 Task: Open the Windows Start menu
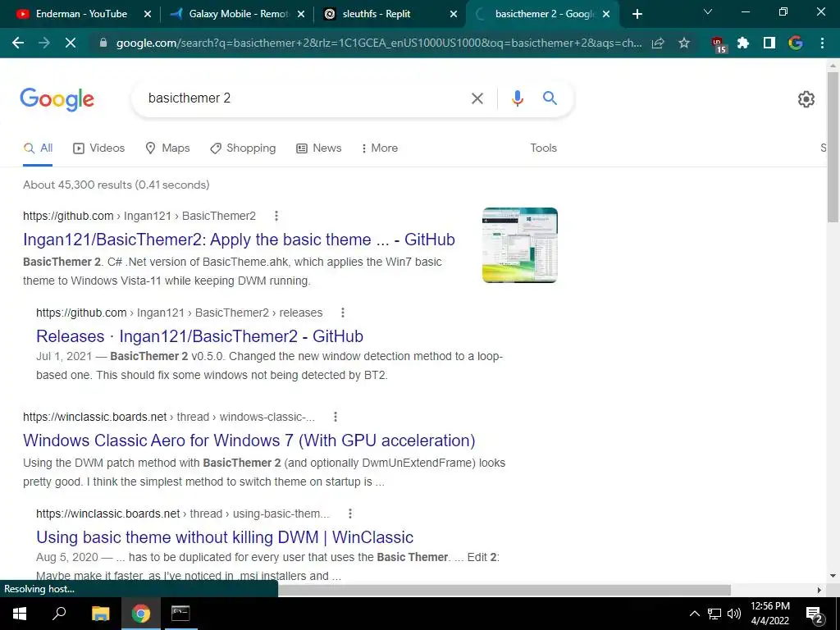[20, 614]
